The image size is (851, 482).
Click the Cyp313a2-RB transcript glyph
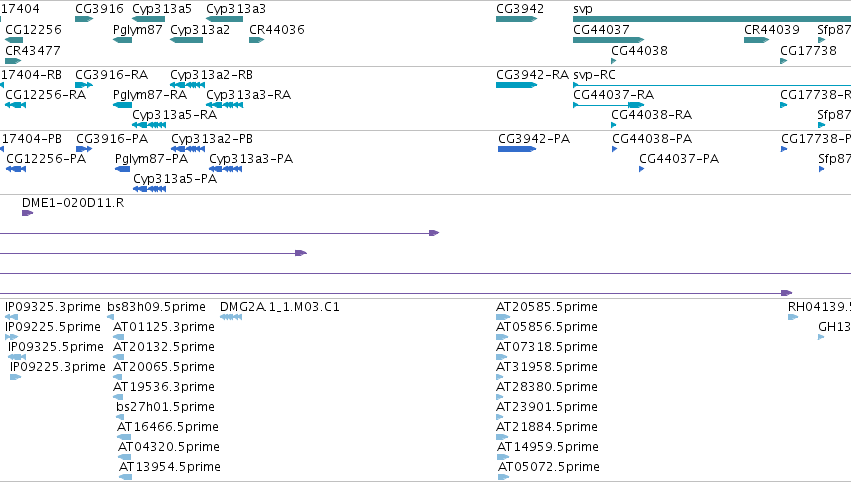point(187,85)
